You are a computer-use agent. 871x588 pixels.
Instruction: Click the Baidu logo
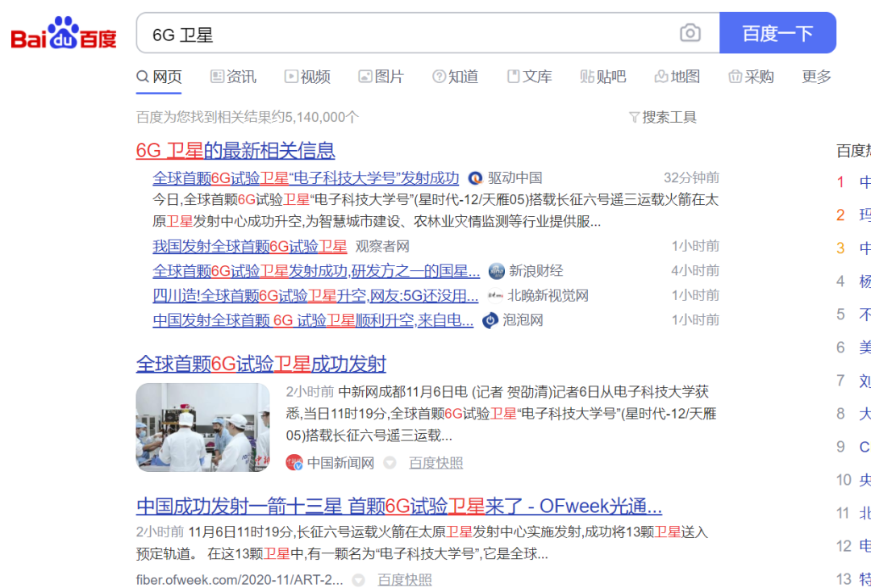[x=64, y=33]
